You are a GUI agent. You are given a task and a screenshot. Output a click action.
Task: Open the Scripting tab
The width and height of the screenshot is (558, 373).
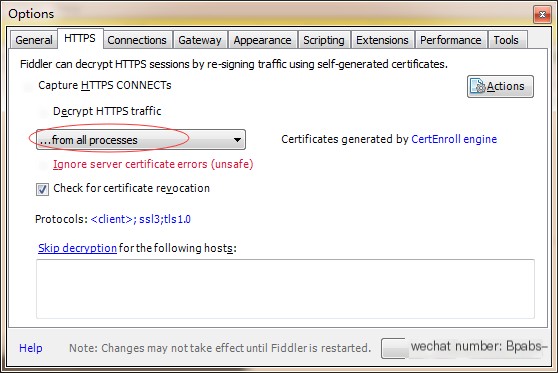tap(324, 40)
